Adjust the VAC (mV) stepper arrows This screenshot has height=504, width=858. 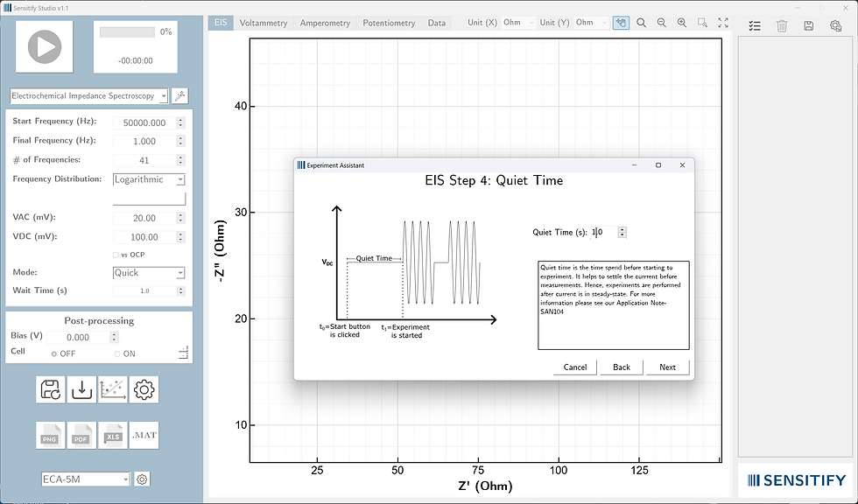point(180,218)
